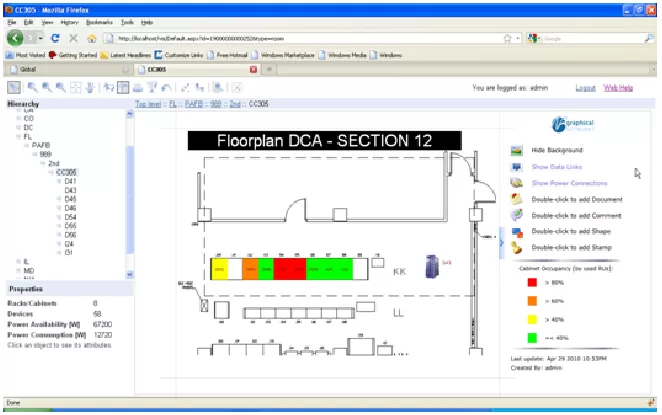Select the blue server tower on floorplan
662x415 pixels.
432,266
